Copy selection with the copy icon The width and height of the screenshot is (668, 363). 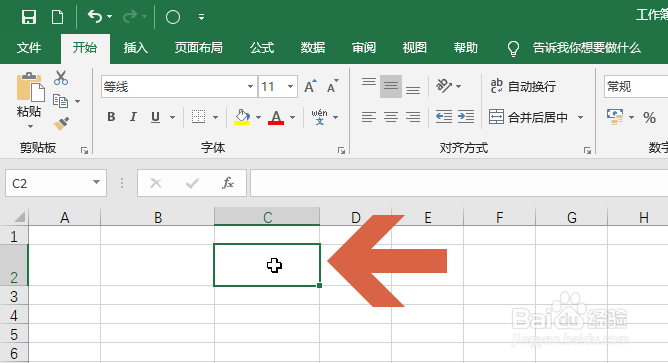pyautogui.click(x=60, y=101)
